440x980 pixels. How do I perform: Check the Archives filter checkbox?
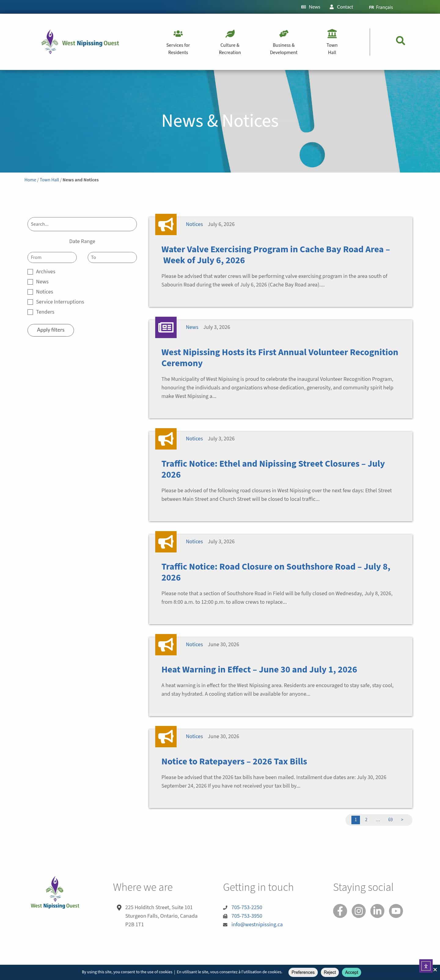[30, 271]
